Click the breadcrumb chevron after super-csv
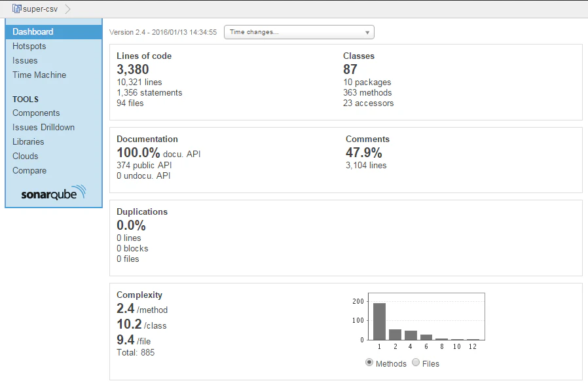 coord(67,9)
